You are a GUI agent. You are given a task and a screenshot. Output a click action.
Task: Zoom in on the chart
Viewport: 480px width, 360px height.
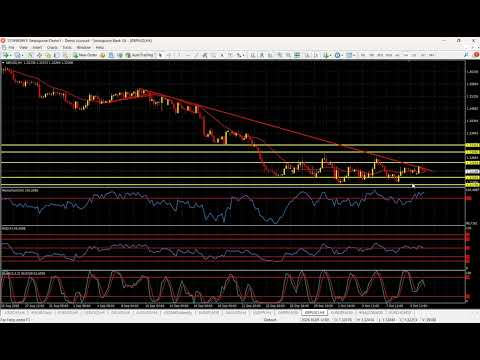point(279,55)
